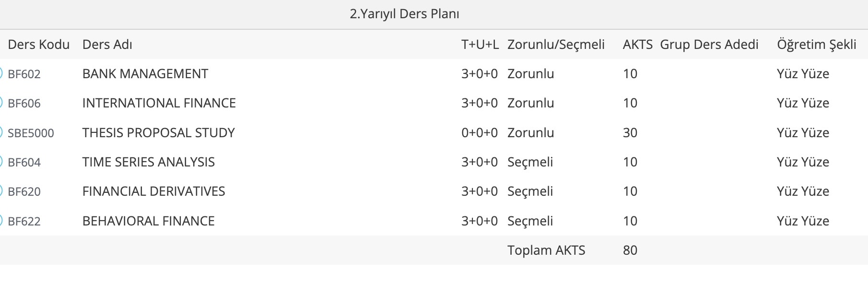Click the circle icon beside BF604
Screen dimensions: 868x284
coord(1,162)
